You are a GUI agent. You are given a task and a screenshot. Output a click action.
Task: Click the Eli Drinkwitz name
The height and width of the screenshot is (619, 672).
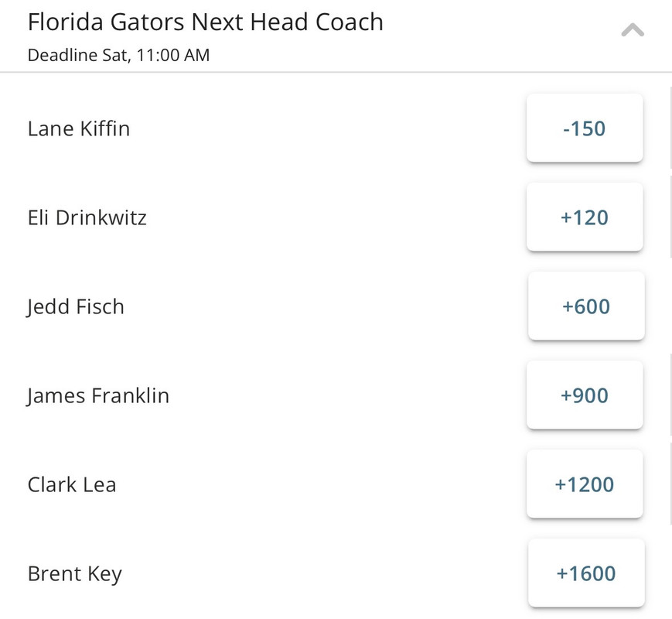click(87, 217)
